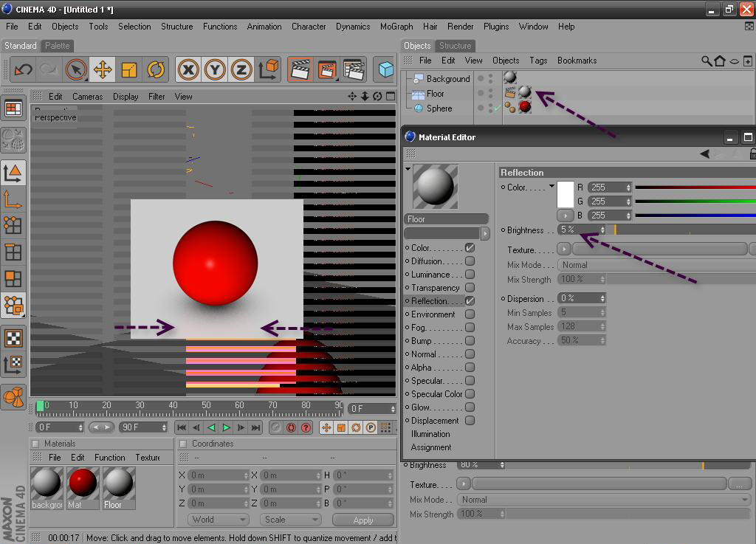Open the MoGraph menu
The width and height of the screenshot is (756, 544).
coord(396,27)
